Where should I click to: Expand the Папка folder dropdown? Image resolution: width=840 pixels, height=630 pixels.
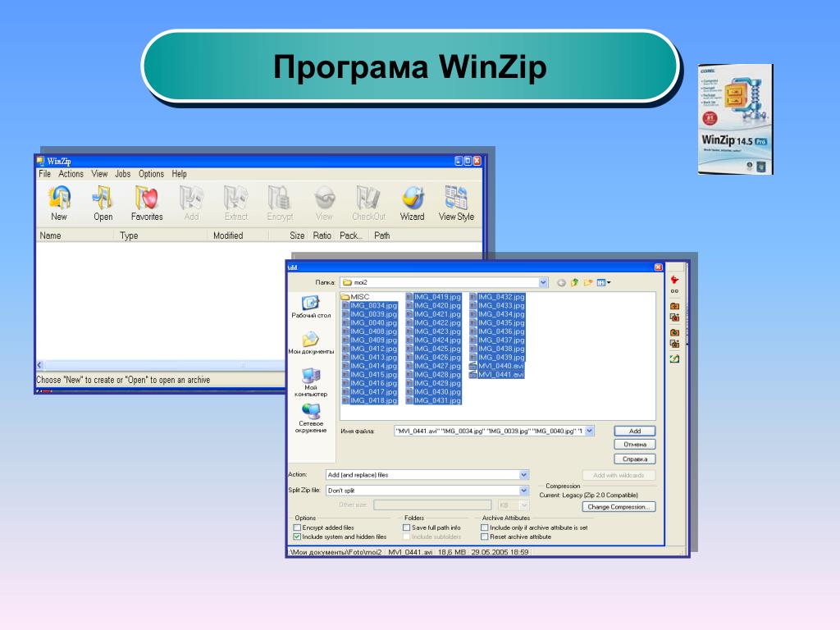pos(543,282)
